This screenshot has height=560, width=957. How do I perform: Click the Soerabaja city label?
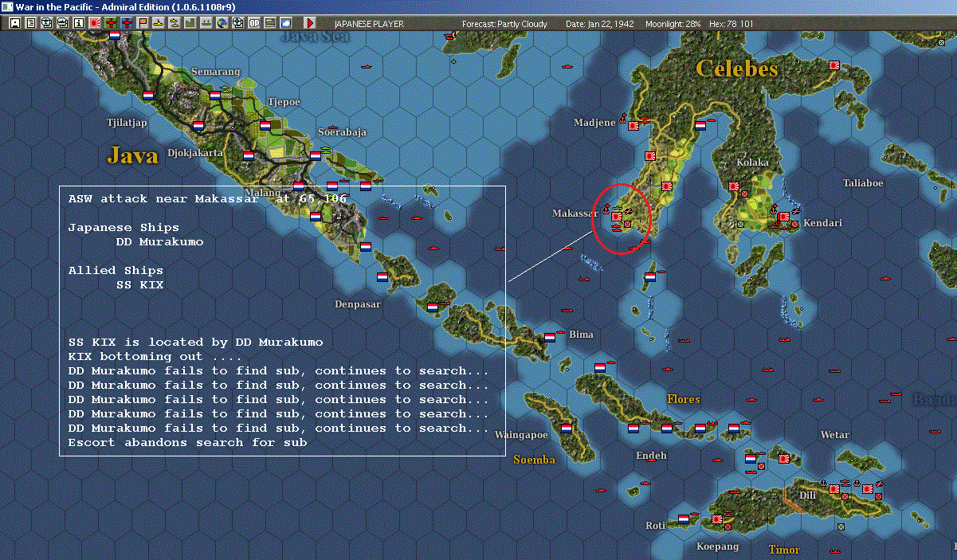342,132
